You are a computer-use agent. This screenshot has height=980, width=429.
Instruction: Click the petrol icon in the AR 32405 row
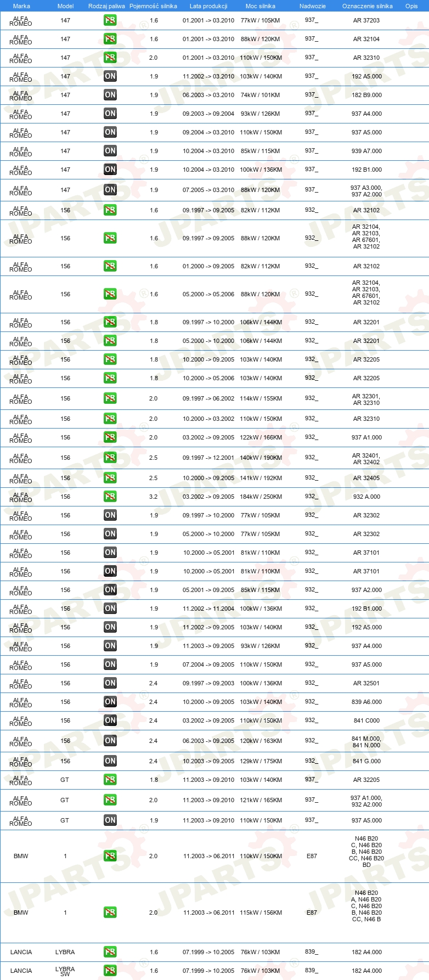click(110, 478)
